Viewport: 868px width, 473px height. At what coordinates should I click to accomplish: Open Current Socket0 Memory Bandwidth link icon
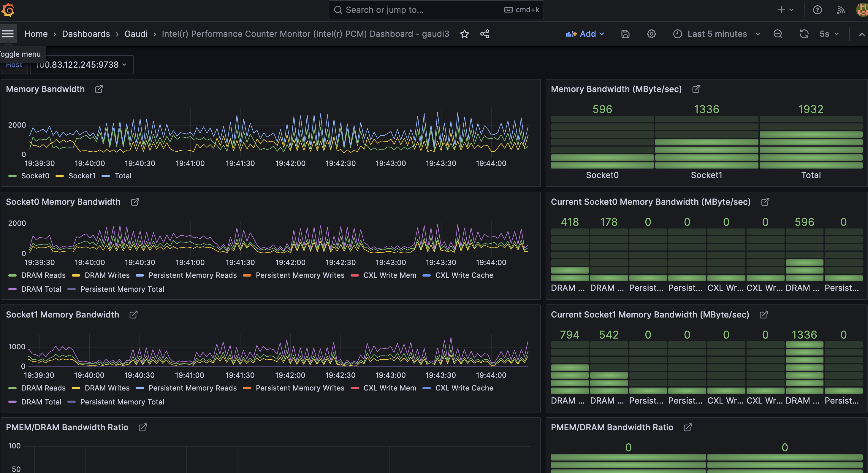(x=765, y=202)
